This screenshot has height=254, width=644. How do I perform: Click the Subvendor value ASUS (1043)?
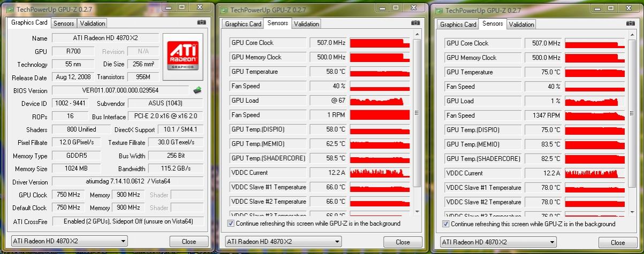coord(166,103)
